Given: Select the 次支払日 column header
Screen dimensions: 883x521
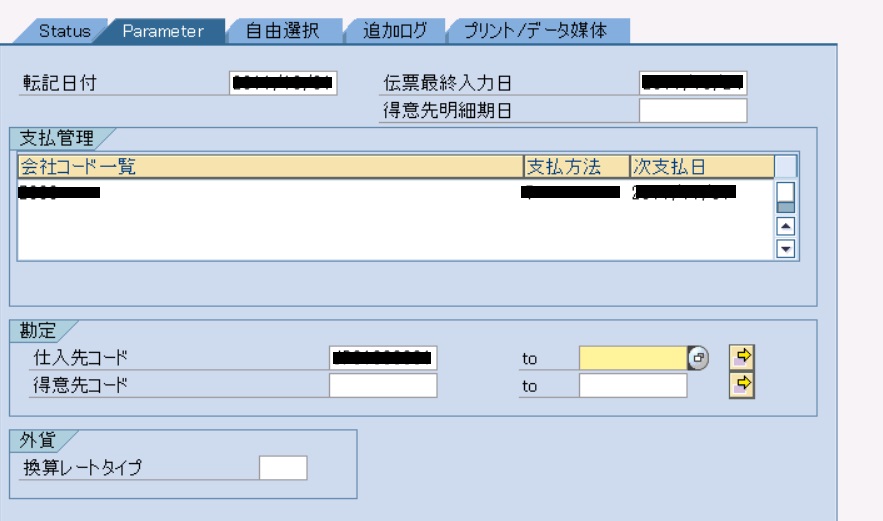Looking at the screenshot, I should 700,167.
